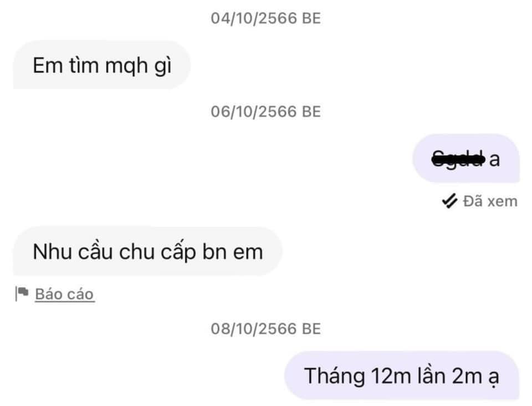Click the word "mqh" in first message

126,66
